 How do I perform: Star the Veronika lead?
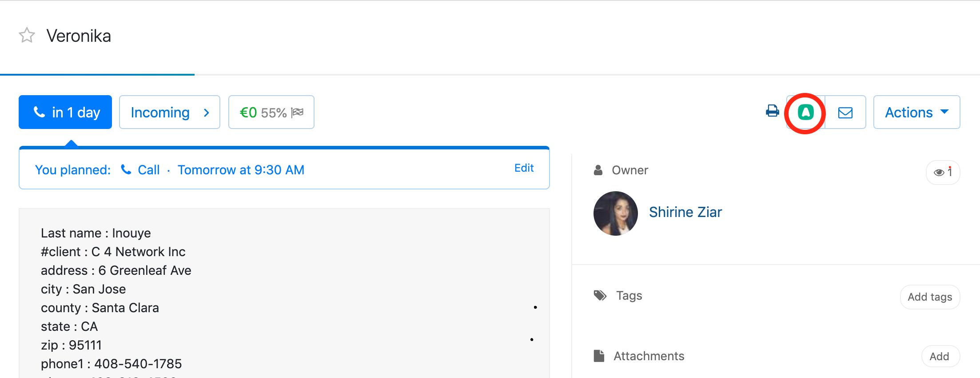coord(26,35)
